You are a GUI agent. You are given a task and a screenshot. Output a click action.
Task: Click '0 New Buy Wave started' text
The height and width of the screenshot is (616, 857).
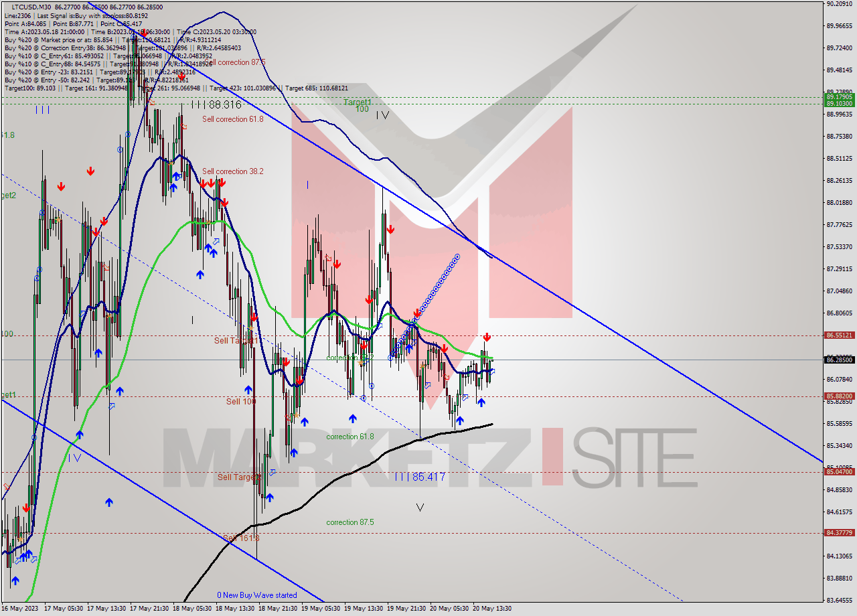(x=257, y=595)
